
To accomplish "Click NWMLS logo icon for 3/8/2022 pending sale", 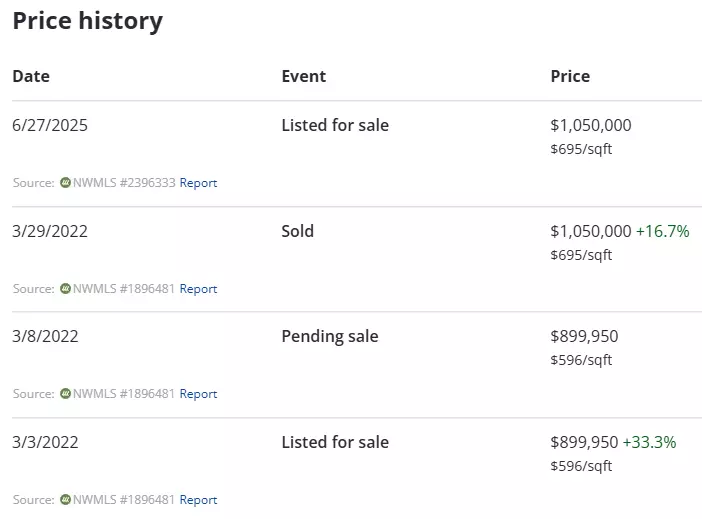I will tap(65, 394).
